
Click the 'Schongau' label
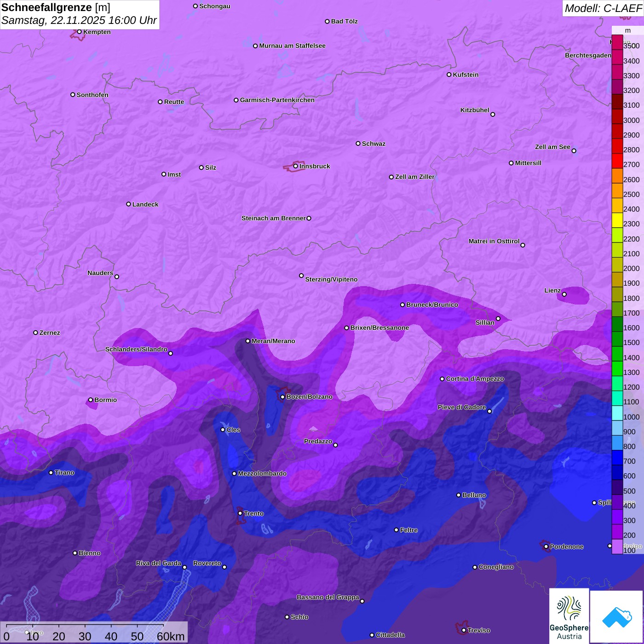coord(215,6)
